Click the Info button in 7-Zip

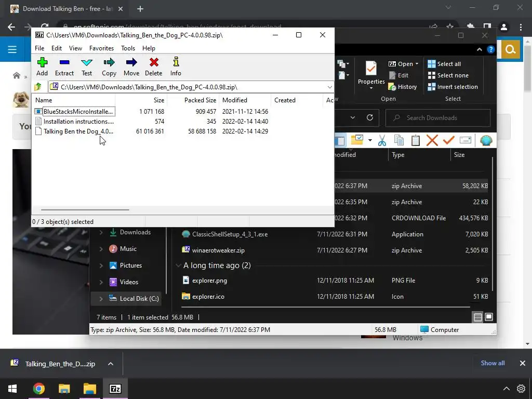coord(176,66)
